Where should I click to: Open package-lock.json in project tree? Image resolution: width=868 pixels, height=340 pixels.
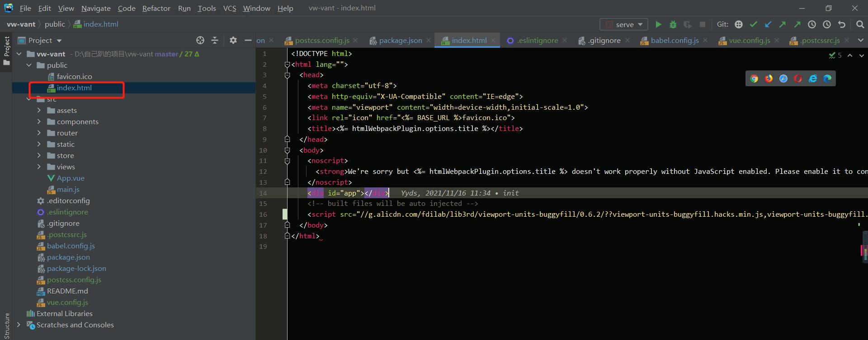(x=76, y=268)
